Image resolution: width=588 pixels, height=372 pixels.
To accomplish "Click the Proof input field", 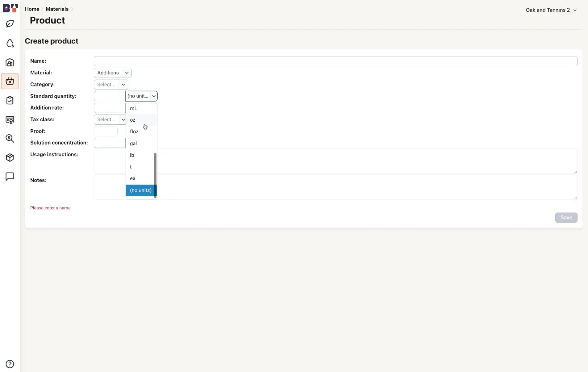I will [106, 131].
